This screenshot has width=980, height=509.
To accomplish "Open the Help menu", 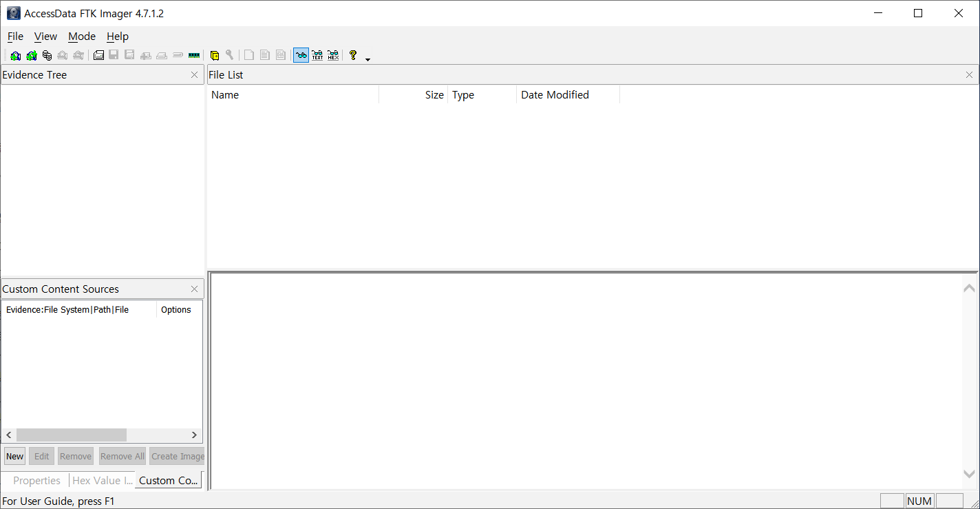I will click(x=118, y=37).
